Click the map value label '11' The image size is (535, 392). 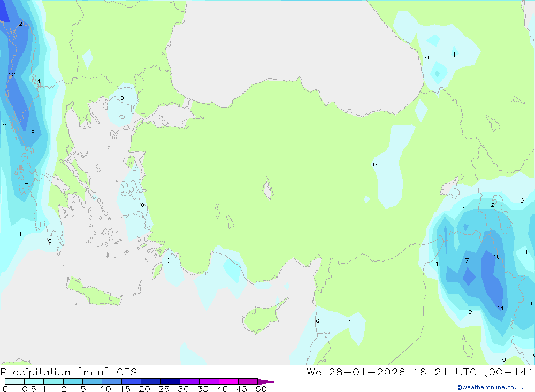pos(500,308)
